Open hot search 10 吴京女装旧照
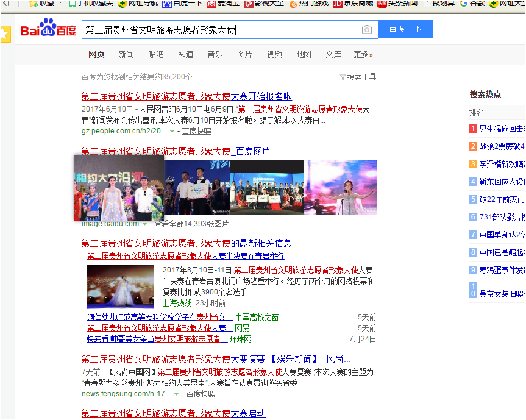The image size is (526, 420). tap(502, 294)
